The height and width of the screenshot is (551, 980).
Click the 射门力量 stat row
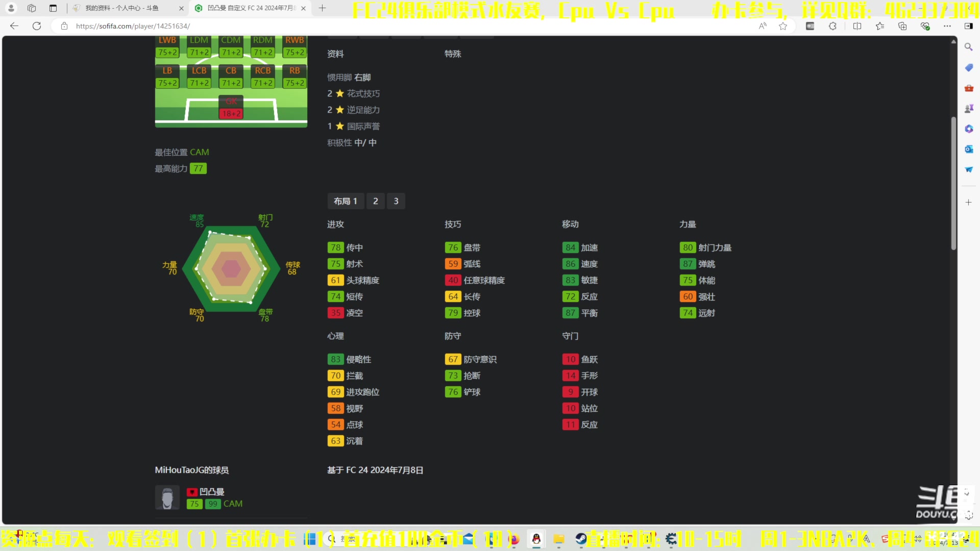pyautogui.click(x=706, y=247)
